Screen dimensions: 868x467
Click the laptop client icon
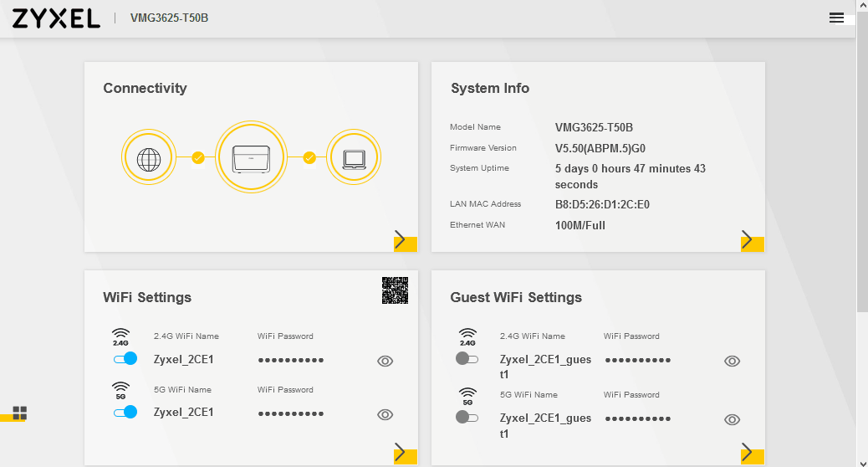click(x=354, y=157)
